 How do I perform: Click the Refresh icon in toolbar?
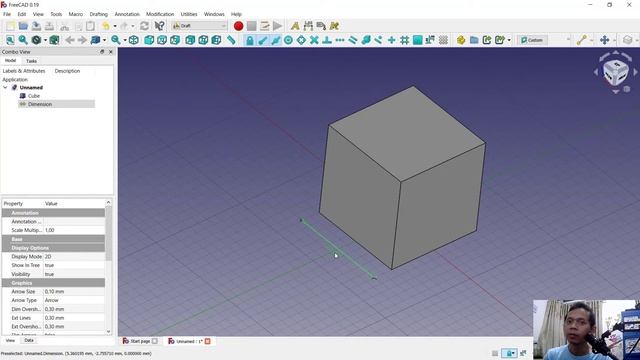pos(144,26)
